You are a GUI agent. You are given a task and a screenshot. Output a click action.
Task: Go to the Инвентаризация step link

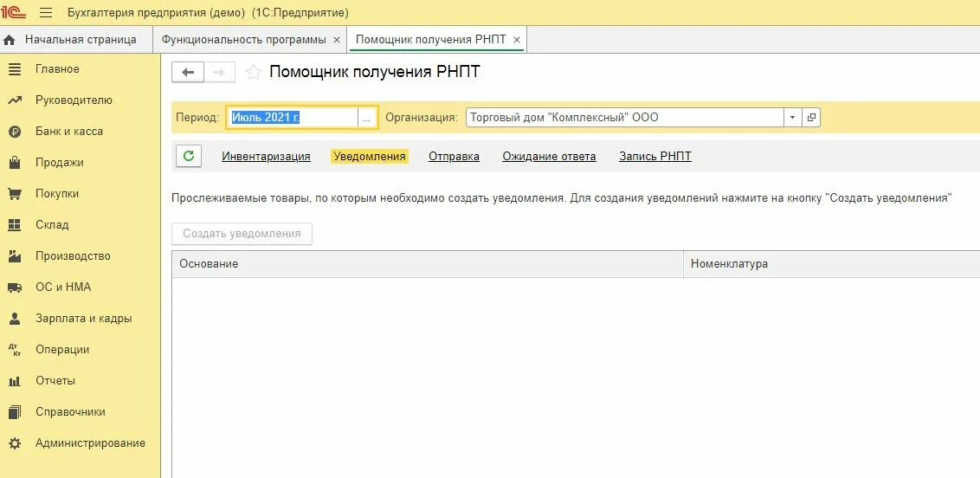267,156
